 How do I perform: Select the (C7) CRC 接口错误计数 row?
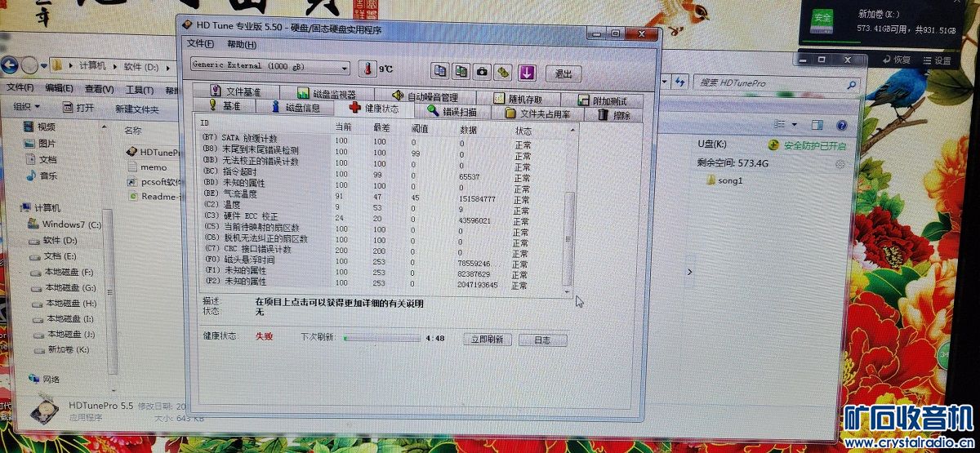click(x=366, y=250)
